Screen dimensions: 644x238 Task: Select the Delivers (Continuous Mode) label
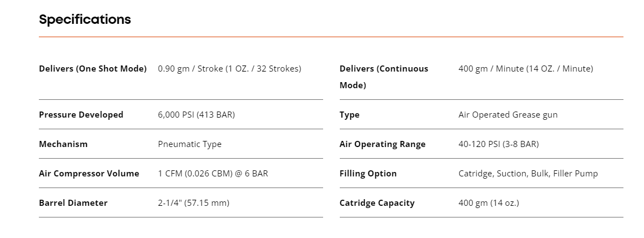[384, 77]
